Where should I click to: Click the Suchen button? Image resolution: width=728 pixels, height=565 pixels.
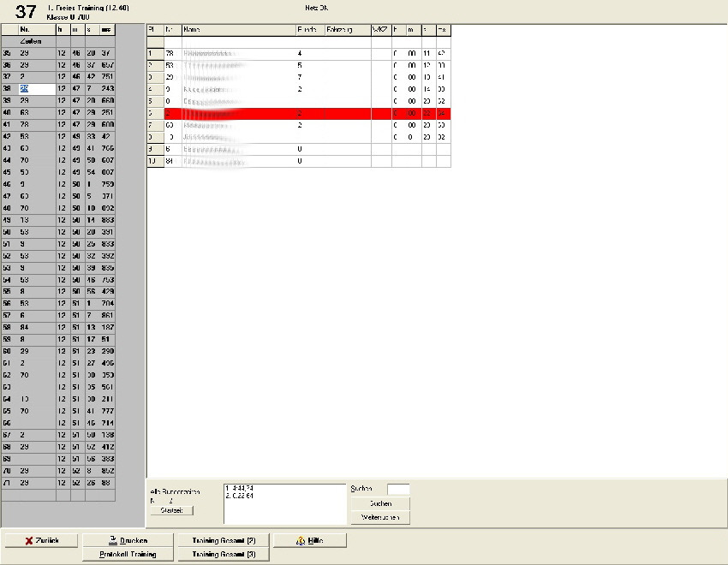379,503
